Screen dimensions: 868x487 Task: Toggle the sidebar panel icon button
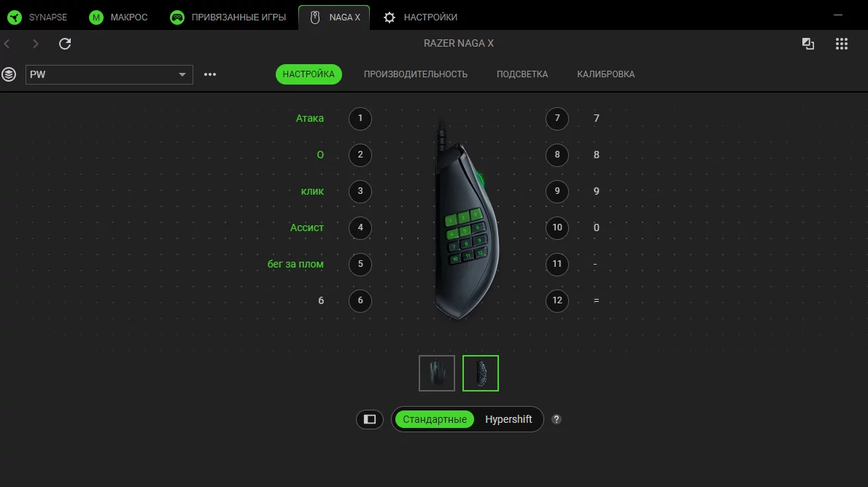pos(370,419)
